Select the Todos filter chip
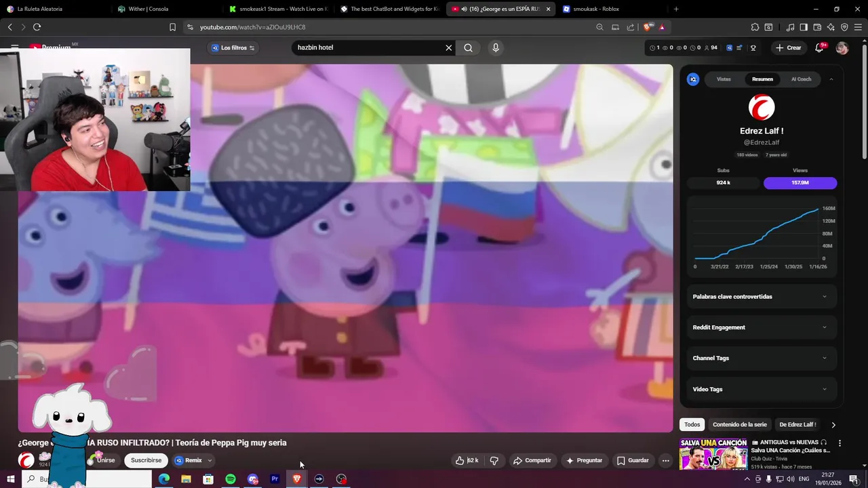Screen dimensions: 868x488 point(692,425)
